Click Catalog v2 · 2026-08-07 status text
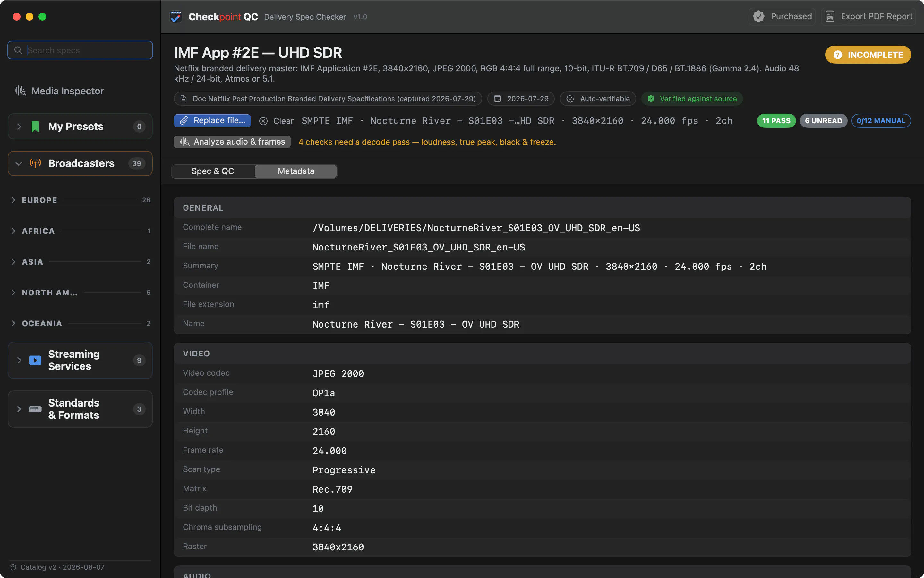 click(62, 567)
